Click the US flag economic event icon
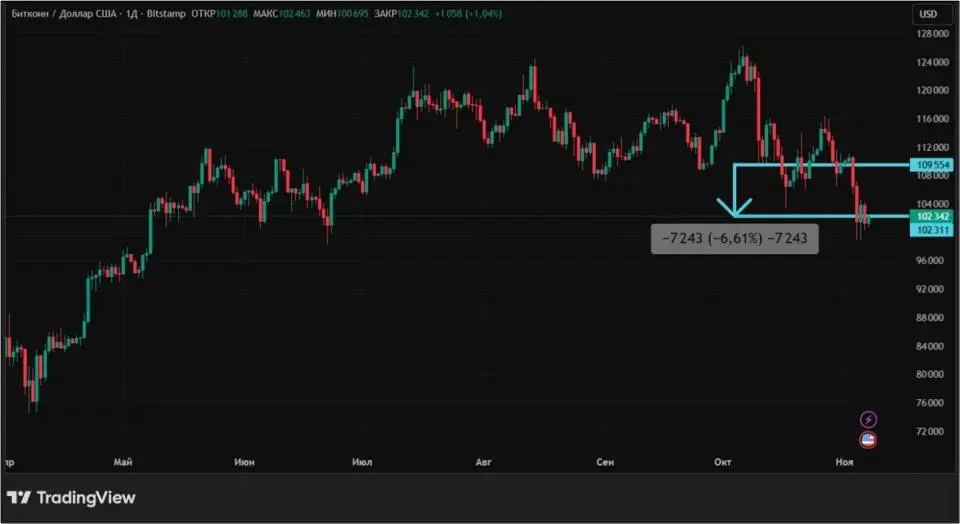The height and width of the screenshot is (524, 960). pyautogui.click(x=868, y=439)
